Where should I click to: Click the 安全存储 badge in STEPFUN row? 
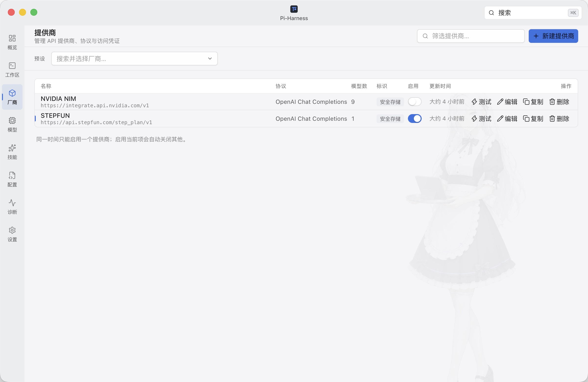(x=390, y=119)
